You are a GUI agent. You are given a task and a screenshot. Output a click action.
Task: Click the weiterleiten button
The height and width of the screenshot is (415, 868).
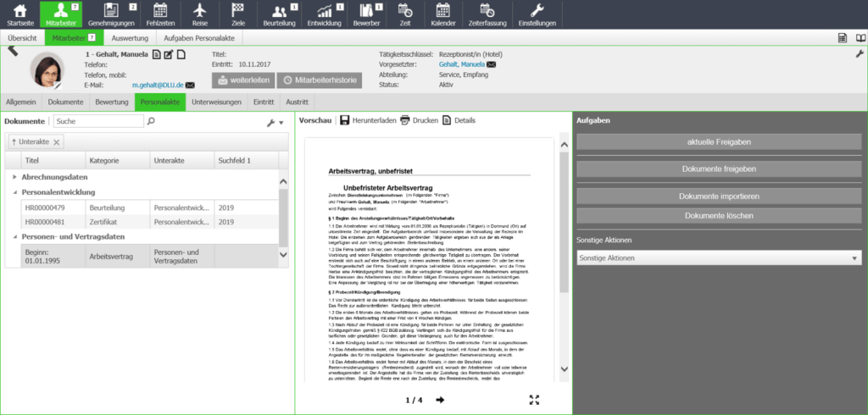pos(243,80)
